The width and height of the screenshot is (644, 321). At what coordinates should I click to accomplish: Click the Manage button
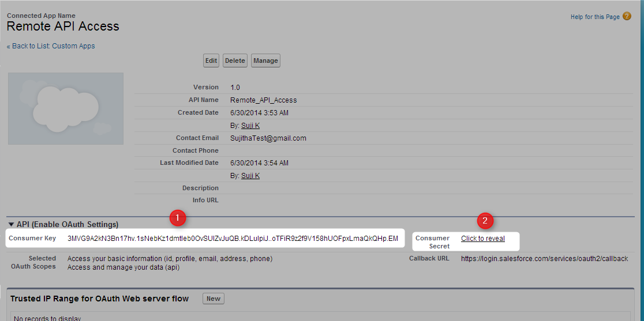[x=265, y=61]
